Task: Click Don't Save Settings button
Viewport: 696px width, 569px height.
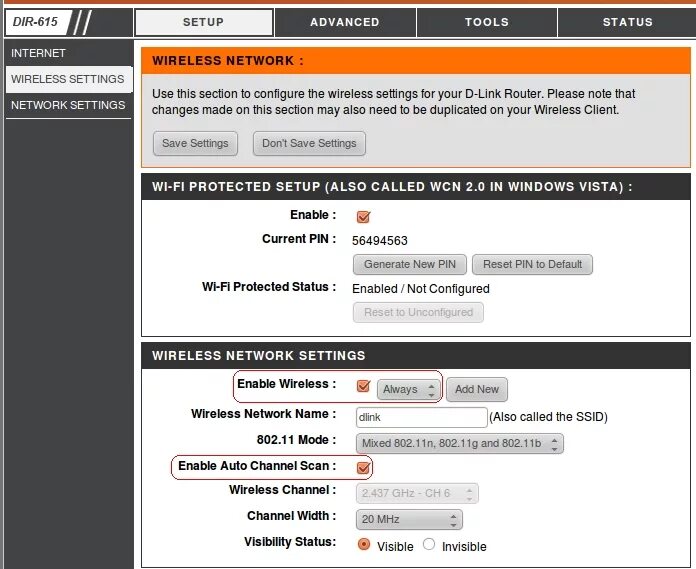Action: 309,143
